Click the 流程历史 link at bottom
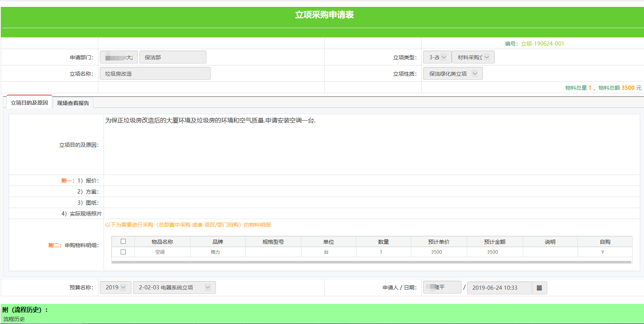This screenshot has width=644, height=324. tap(14, 319)
